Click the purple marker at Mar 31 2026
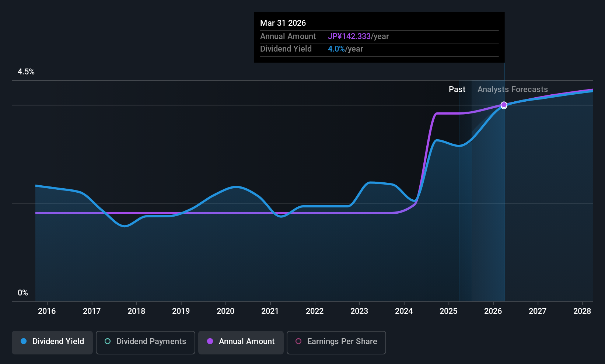This screenshot has width=605, height=364. tap(504, 105)
